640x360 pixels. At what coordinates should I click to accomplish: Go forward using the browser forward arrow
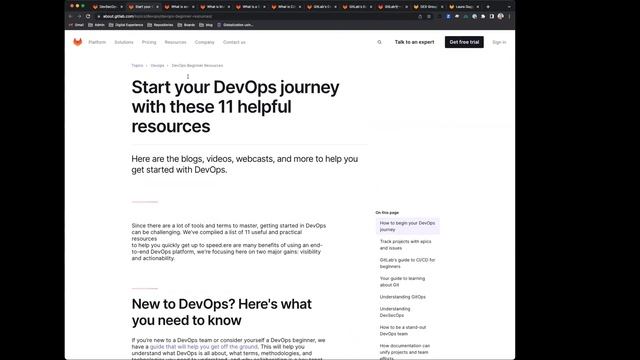(79, 16)
